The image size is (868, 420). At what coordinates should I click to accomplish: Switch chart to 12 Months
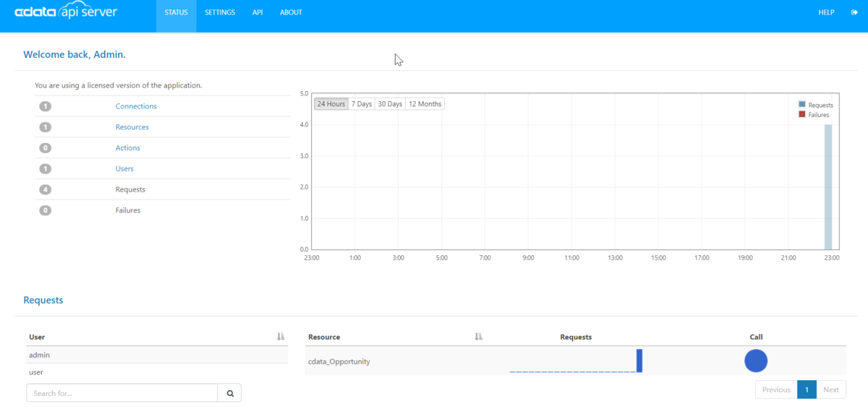(425, 104)
